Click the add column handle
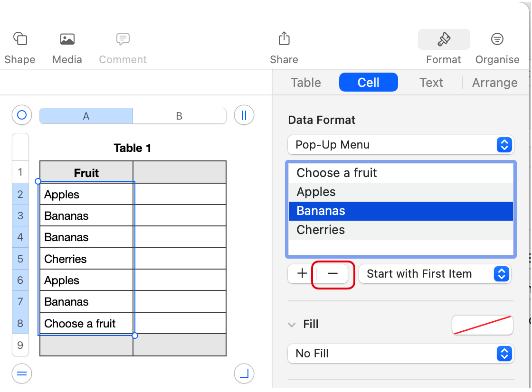 click(x=244, y=115)
